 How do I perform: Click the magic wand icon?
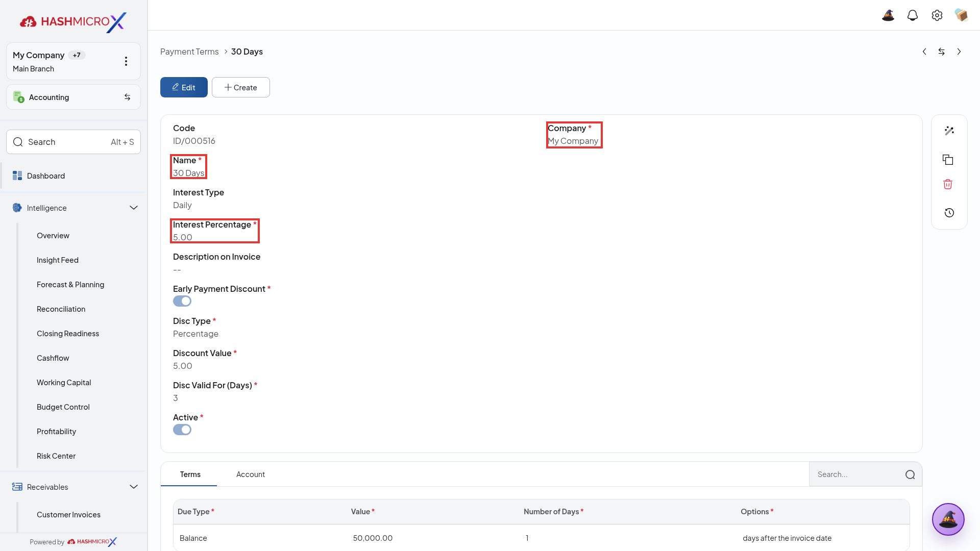(x=949, y=131)
